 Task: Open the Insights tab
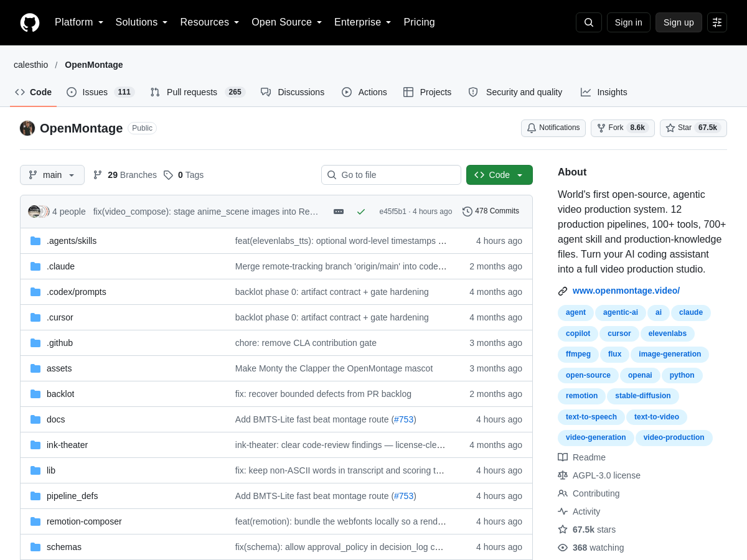[x=604, y=92]
